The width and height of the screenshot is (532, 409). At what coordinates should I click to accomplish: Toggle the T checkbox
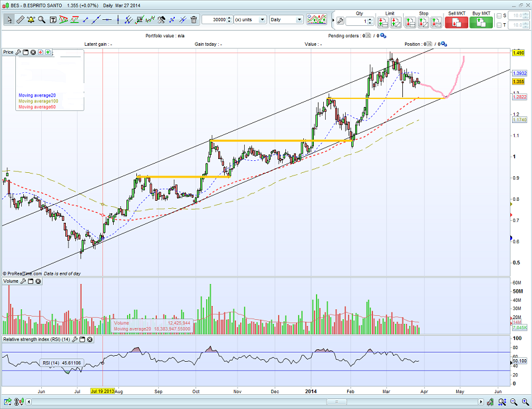(499, 25)
